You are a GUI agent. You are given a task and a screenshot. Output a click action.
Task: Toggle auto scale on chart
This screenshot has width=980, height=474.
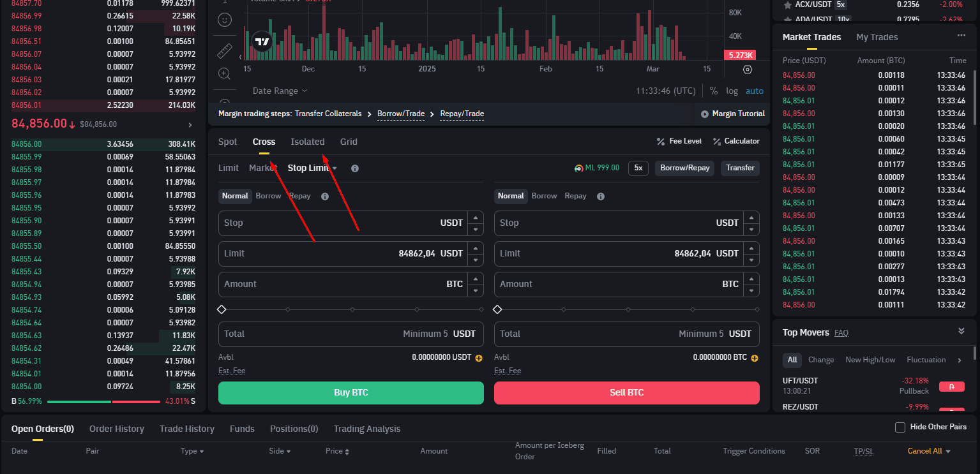click(755, 91)
